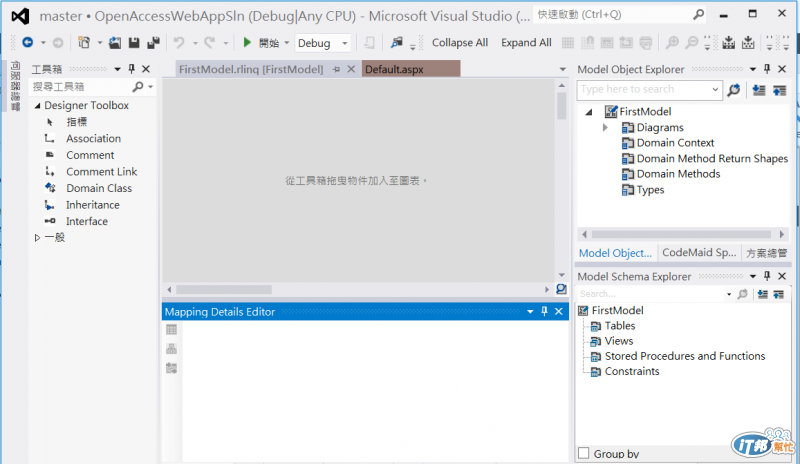Click the table view icon in Mapping Details Editor
The image size is (800, 464).
tap(171, 330)
